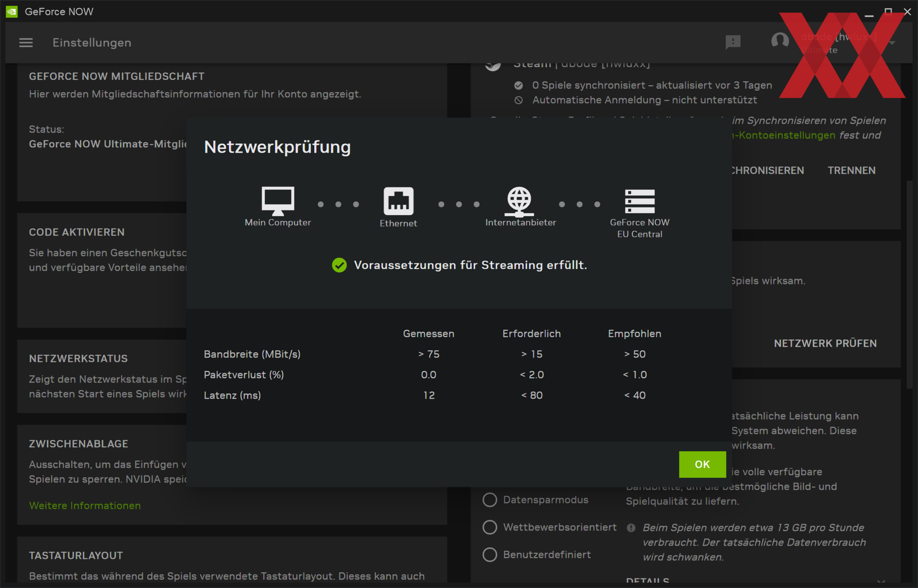Click the auto-login not supported icon
This screenshot has height=588, width=918.
coord(518,100)
